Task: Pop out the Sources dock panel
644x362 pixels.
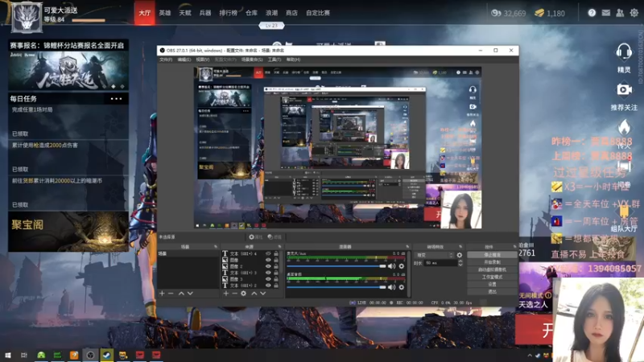Action: [279, 247]
